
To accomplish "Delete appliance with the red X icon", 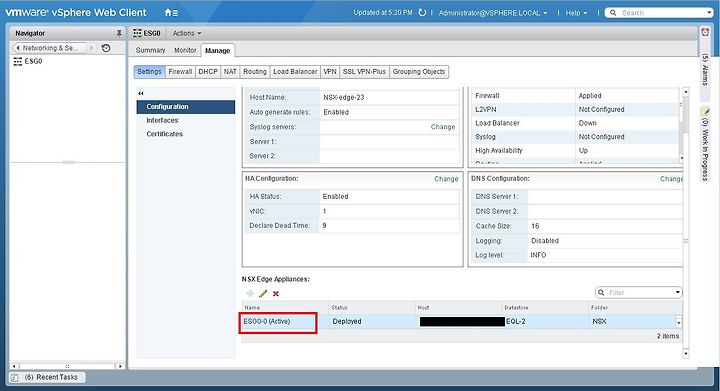I will [276, 294].
